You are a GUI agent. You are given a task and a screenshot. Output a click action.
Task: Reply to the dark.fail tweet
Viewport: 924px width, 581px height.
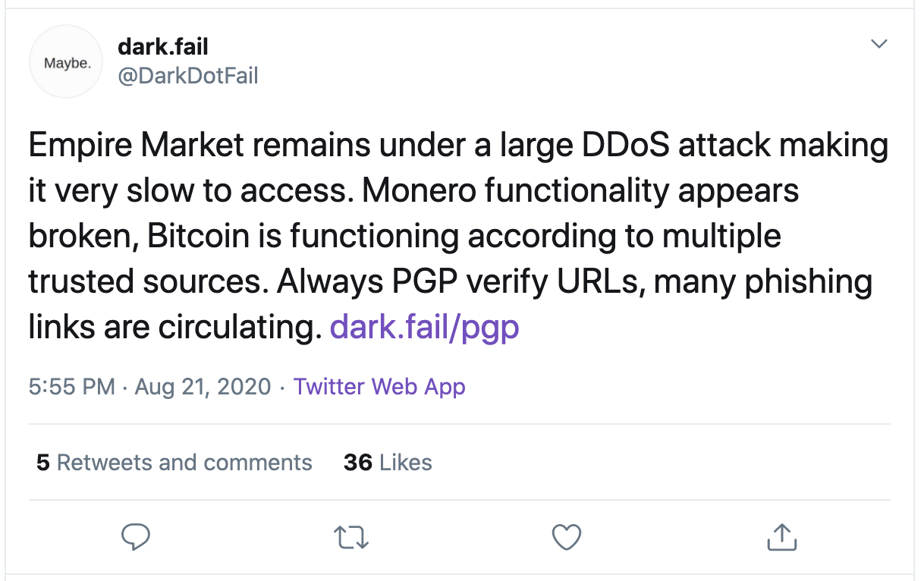click(136, 537)
